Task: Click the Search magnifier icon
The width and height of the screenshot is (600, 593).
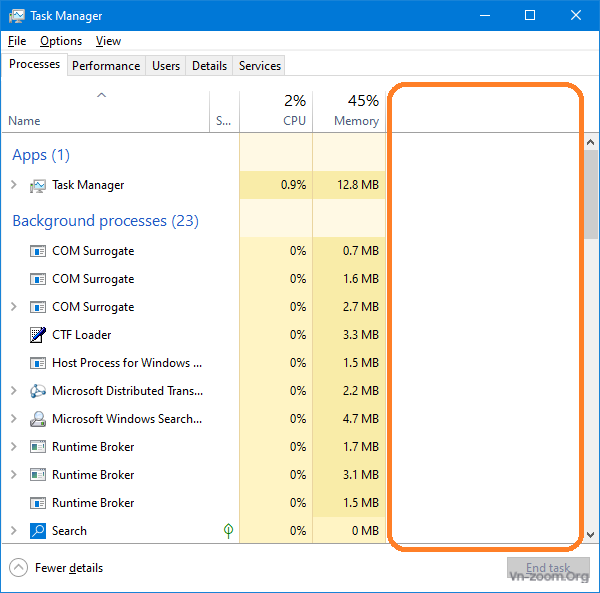Action: (x=38, y=531)
